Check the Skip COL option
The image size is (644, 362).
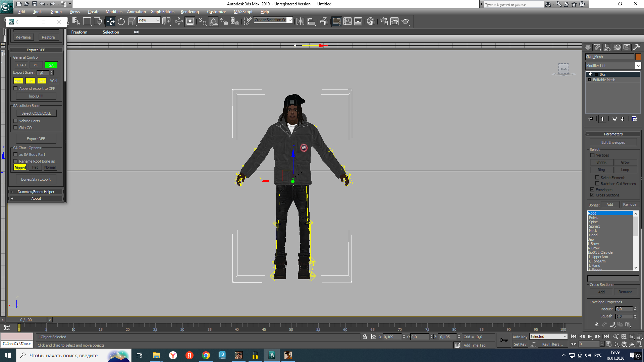click(x=15, y=128)
